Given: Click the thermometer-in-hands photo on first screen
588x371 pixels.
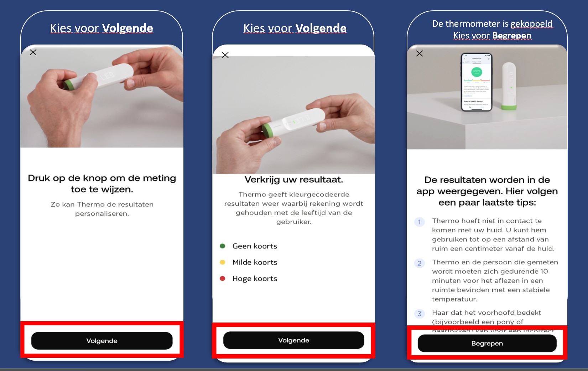Looking at the screenshot, I should 102,96.
